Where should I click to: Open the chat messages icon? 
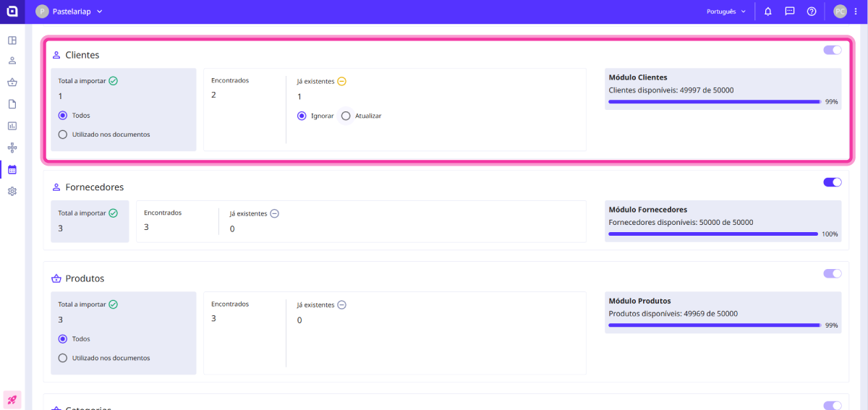coord(790,12)
